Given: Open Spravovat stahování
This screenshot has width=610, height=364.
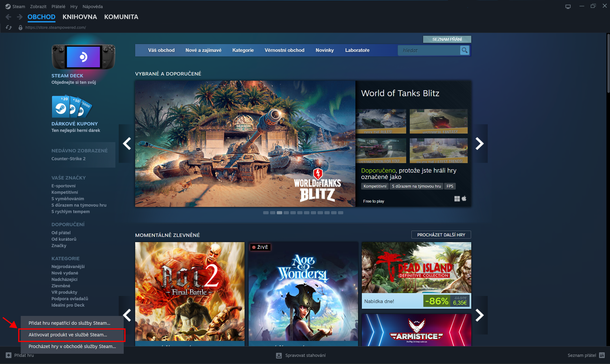Looking at the screenshot, I should 301,355.
